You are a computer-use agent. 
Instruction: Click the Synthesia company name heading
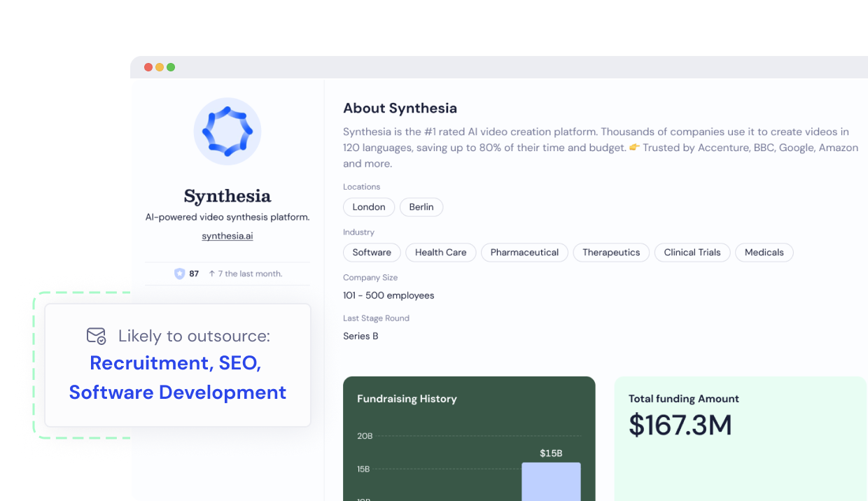click(x=227, y=196)
